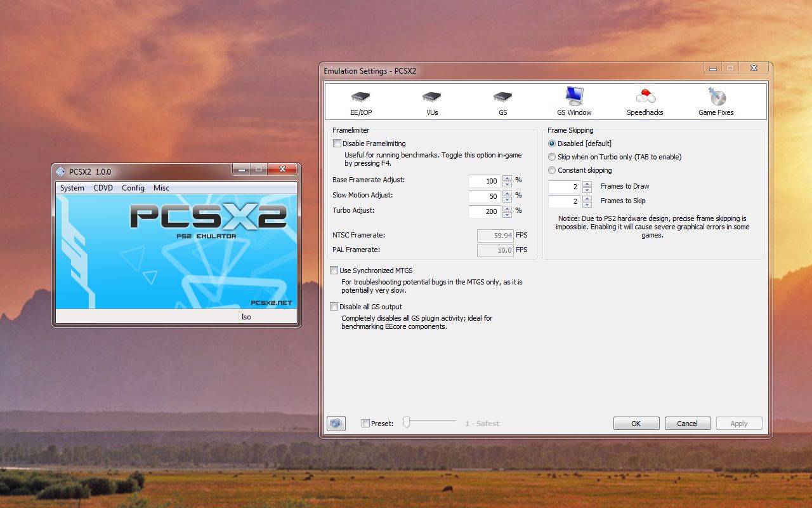Increase Turbo Adjust value
The image size is (812, 508).
507,208
